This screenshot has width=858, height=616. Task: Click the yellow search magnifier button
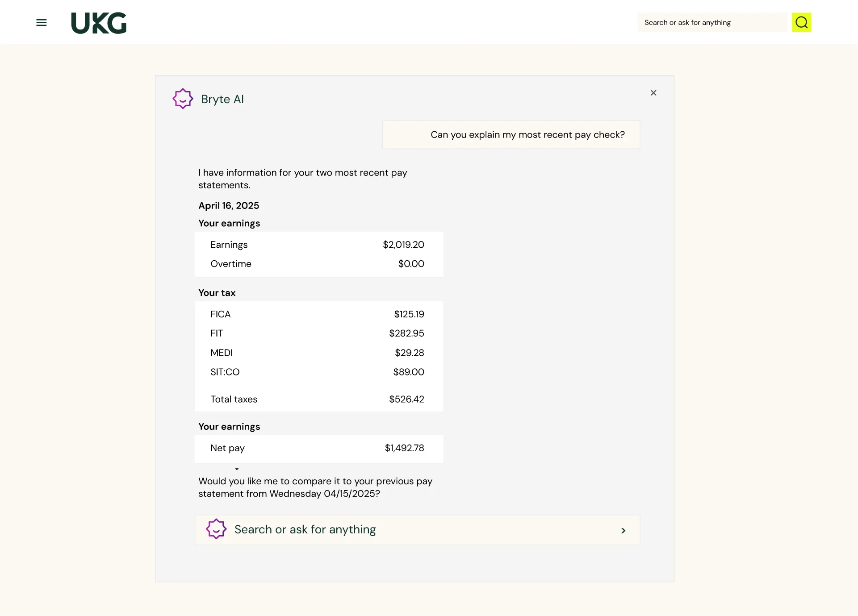[x=801, y=22]
